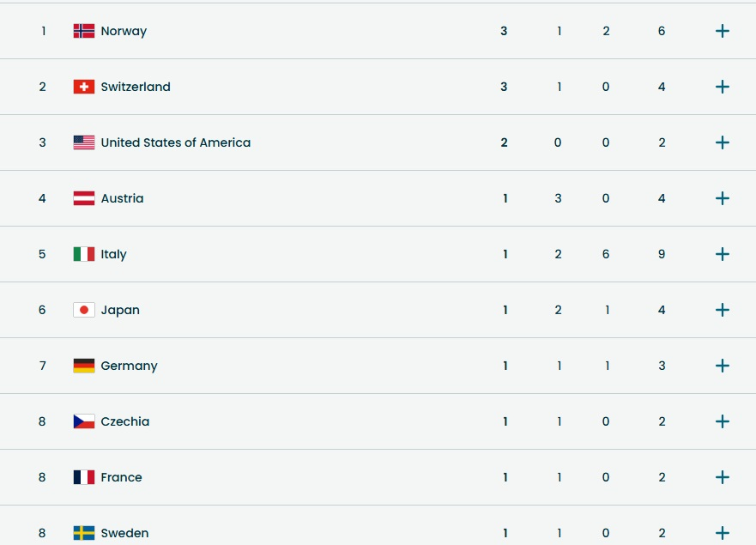Click the Germany flag icon
Viewport: 756px width, 545px height.
click(84, 366)
